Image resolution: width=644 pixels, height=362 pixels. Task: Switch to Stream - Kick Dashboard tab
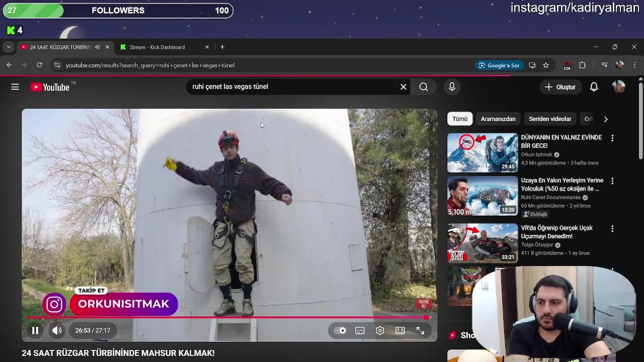[157, 47]
